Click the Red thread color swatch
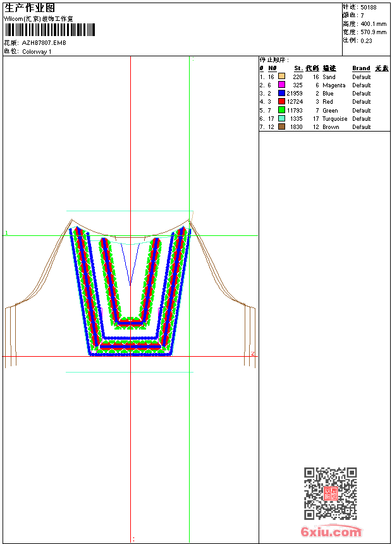This screenshot has height=544, width=392. 281,101
